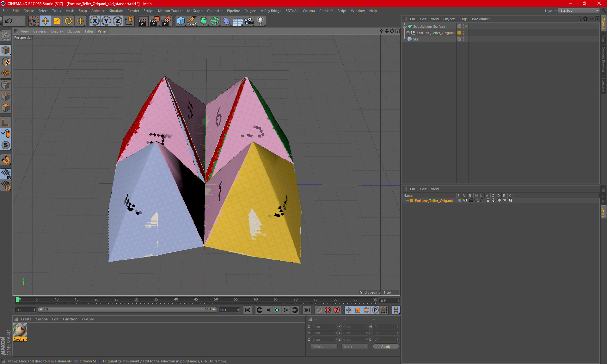The height and width of the screenshot is (364, 607).
Task: Toggle the Locked Workplane icon
Action: 6,174
